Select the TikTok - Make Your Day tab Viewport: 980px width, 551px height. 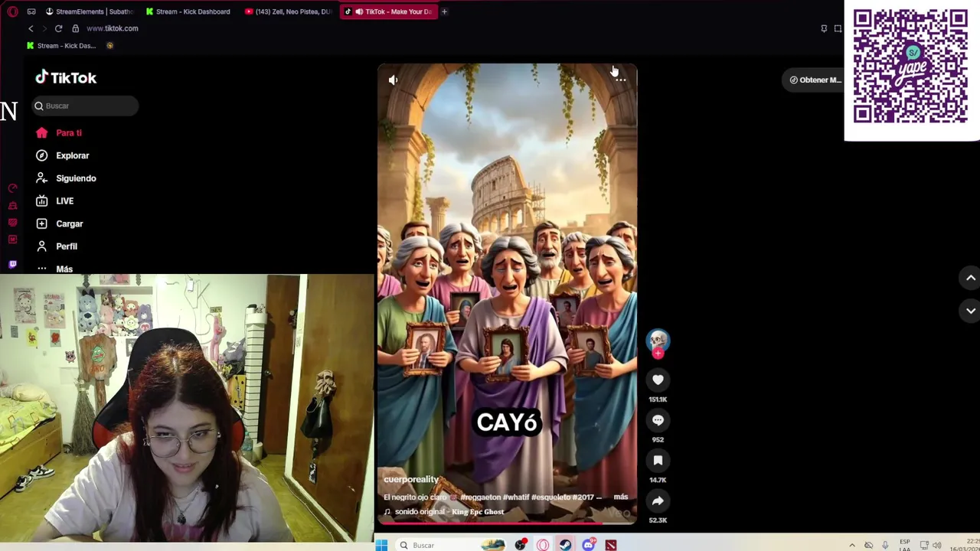pos(388,11)
